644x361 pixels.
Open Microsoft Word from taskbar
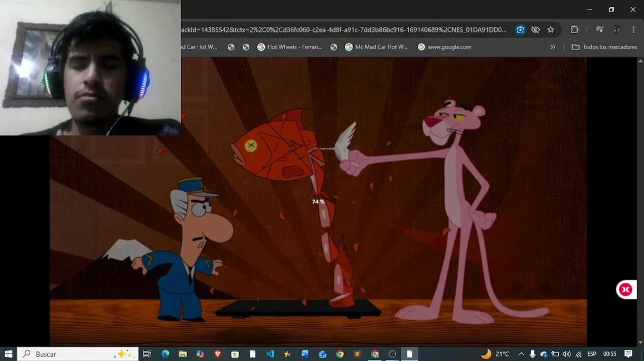click(x=305, y=354)
